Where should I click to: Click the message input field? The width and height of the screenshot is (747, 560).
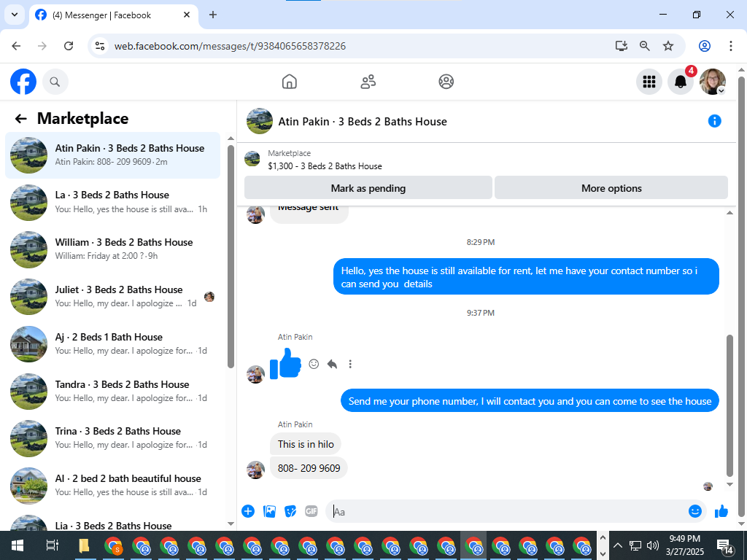[x=508, y=512]
